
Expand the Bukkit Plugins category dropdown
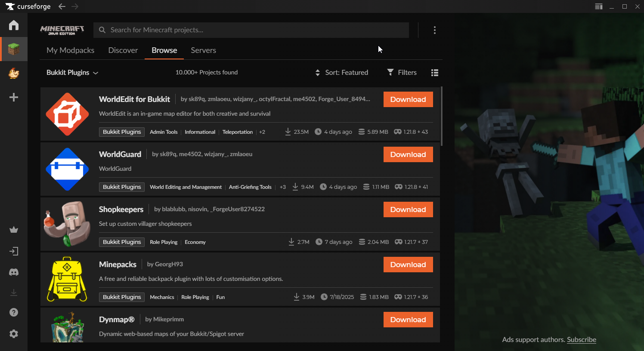coord(72,73)
